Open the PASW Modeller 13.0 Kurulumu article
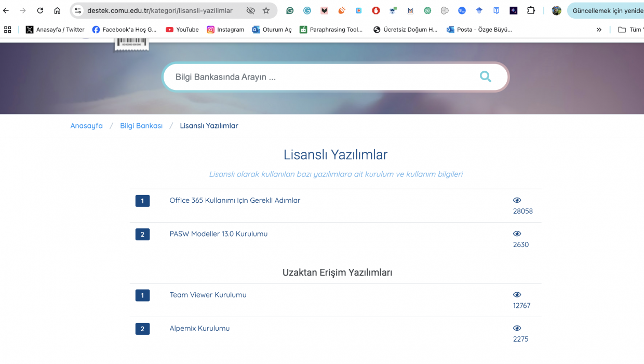The height and width of the screenshot is (364, 644). 219,234
